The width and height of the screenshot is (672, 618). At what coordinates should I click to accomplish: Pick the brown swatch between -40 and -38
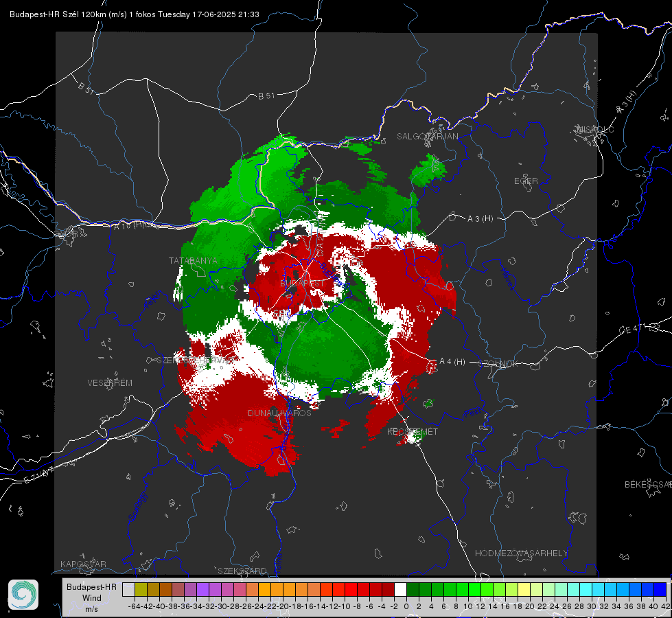coord(165,589)
